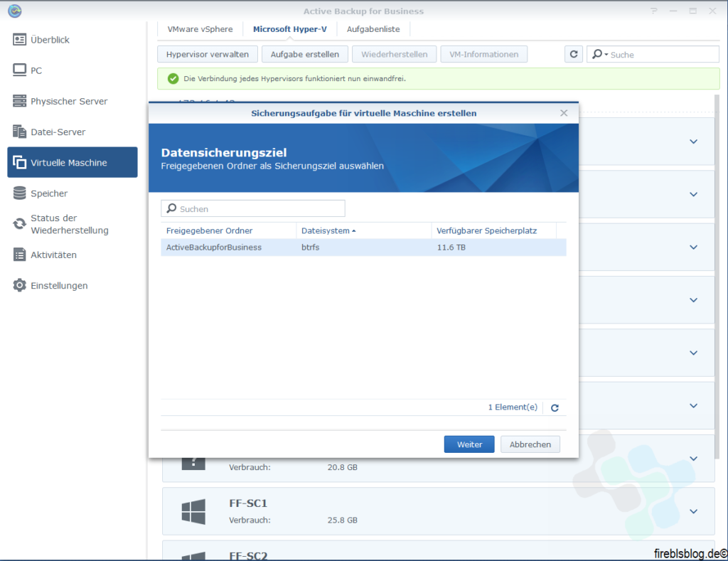This screenshot has height=561, width=728.
Task: View Aktivitäten in sidebar
Action: [73, 255]
